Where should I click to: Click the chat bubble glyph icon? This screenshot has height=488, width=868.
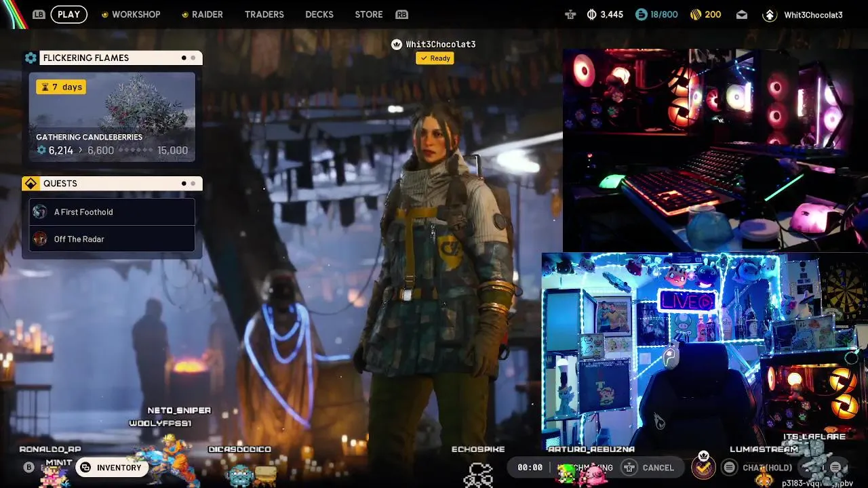point(729,467)
